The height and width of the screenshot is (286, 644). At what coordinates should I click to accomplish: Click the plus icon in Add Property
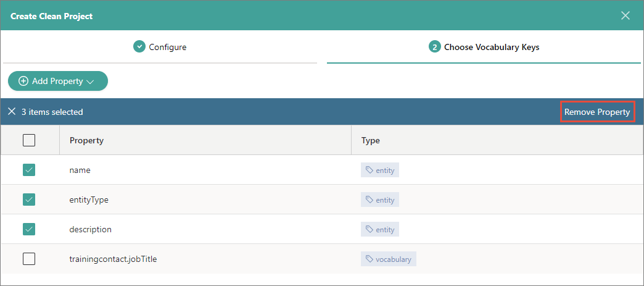click(23, 81)
